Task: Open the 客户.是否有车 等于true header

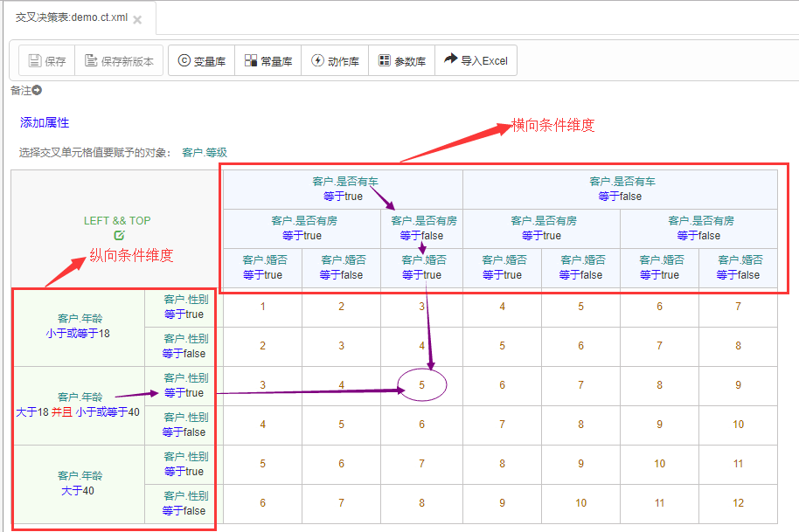Action: [x=343, y=189]
